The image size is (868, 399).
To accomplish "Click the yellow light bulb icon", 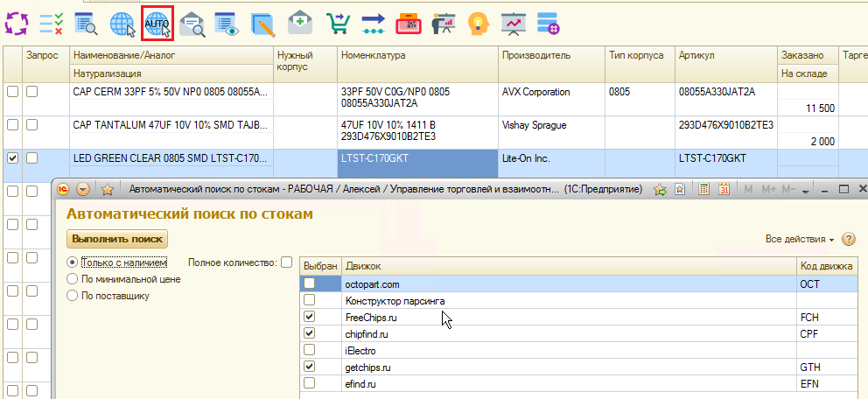I will [477, 24].
